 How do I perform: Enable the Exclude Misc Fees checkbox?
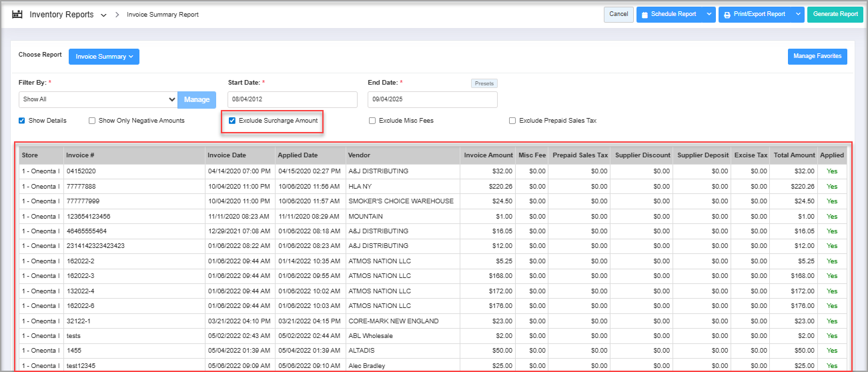point(372,121)
